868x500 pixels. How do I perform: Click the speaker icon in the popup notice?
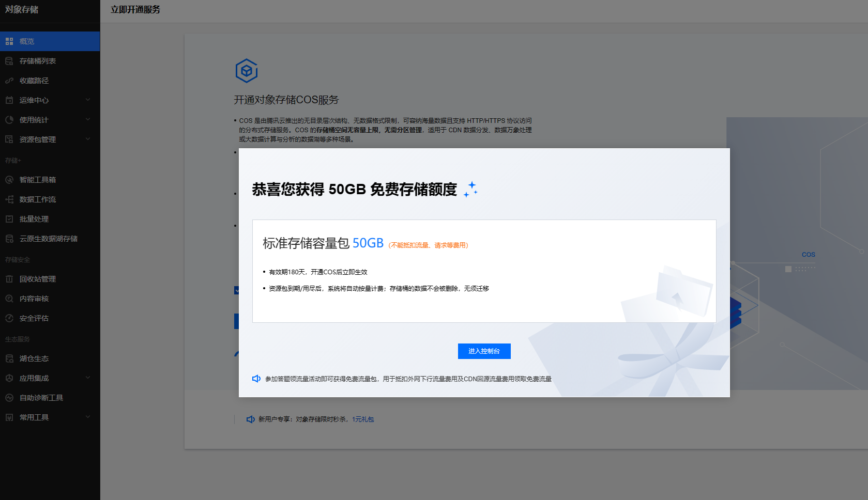tap(256, 379)
